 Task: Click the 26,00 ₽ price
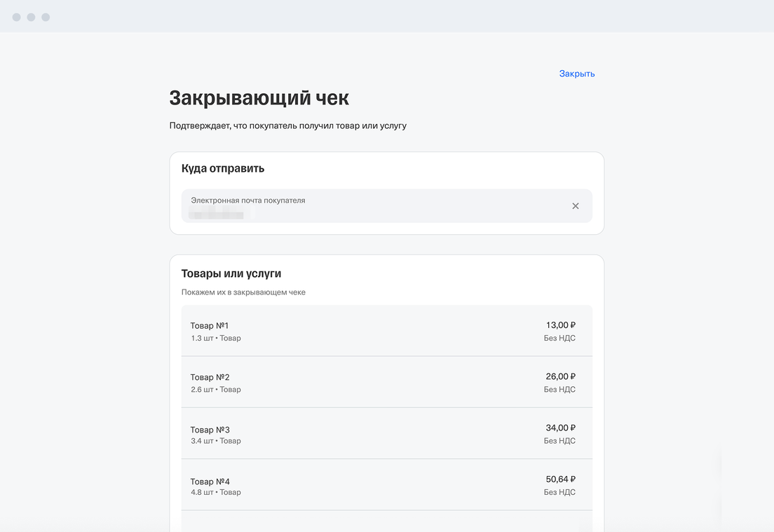pyautogui.click(x=560, y=376)
